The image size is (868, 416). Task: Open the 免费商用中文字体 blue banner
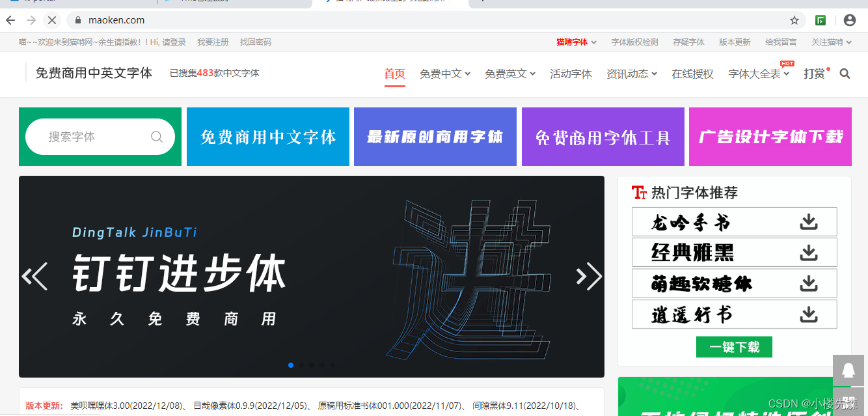coord(268,137)
